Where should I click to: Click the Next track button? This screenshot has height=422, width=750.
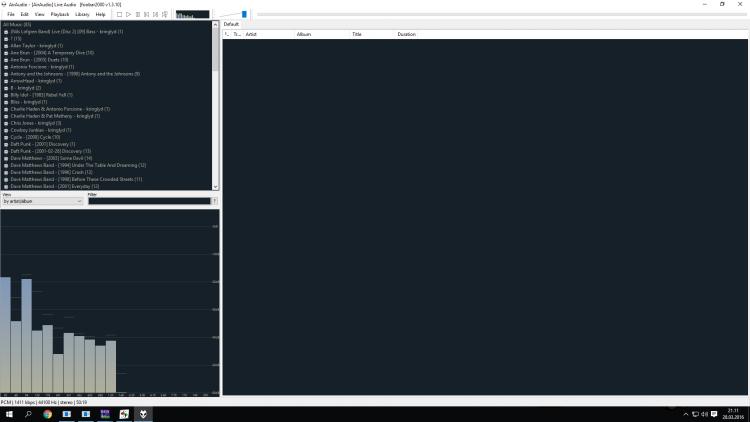point(156,14)
